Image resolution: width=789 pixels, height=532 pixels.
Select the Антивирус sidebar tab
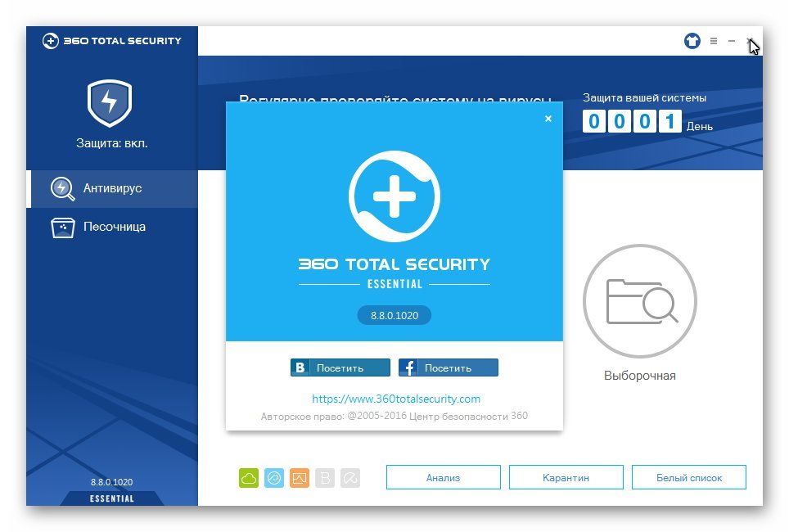click(x=111, y=189)
